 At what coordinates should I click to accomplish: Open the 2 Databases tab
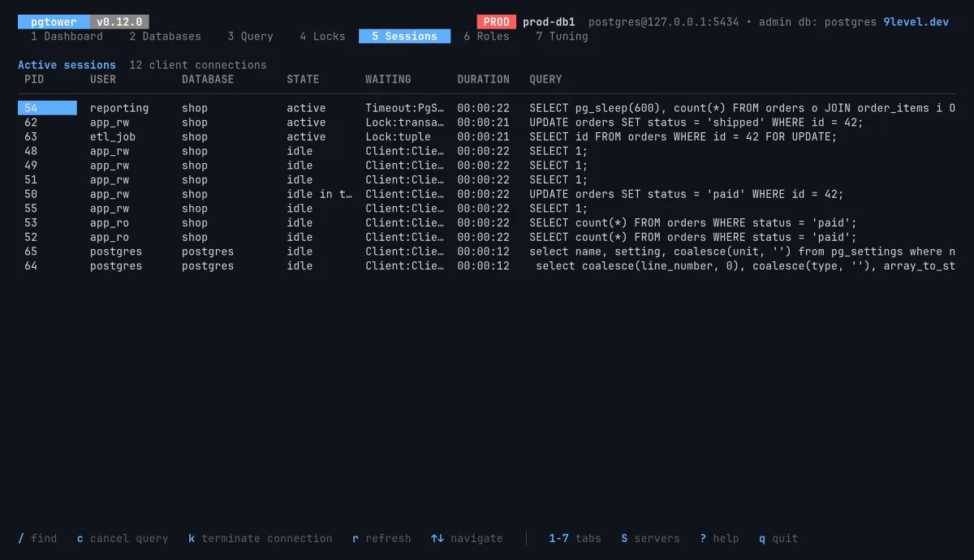point(165,37)
